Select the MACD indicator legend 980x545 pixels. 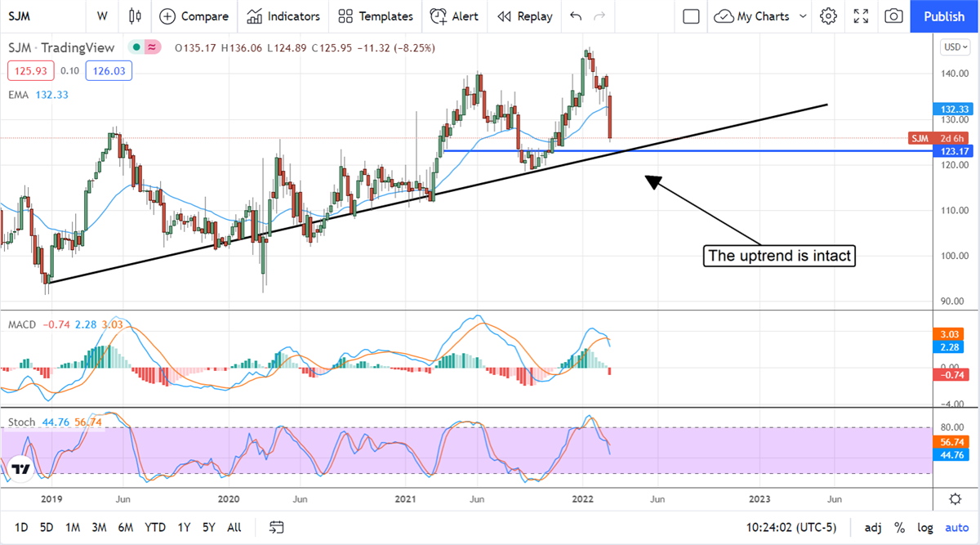click(22, 324)
